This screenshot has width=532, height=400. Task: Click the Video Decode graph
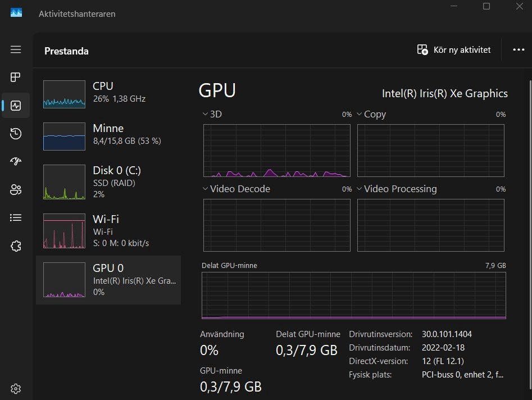[277, 225]
